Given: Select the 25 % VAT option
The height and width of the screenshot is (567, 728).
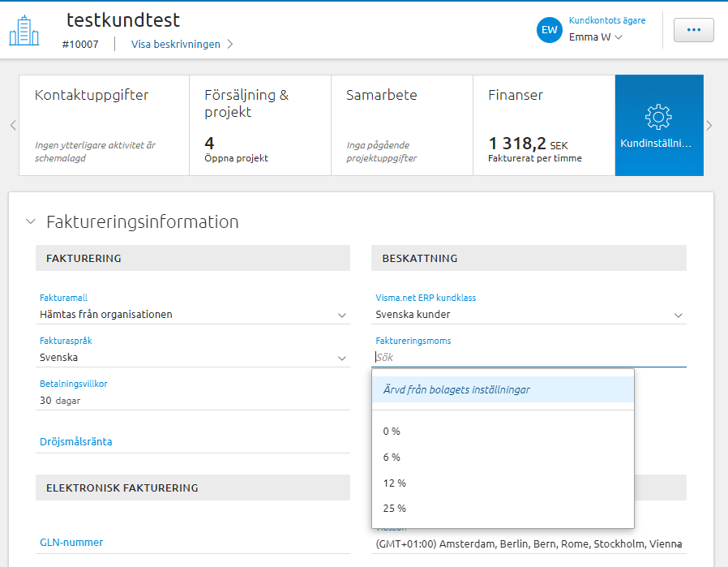Looking at the screenshot, I should (395, 509).
